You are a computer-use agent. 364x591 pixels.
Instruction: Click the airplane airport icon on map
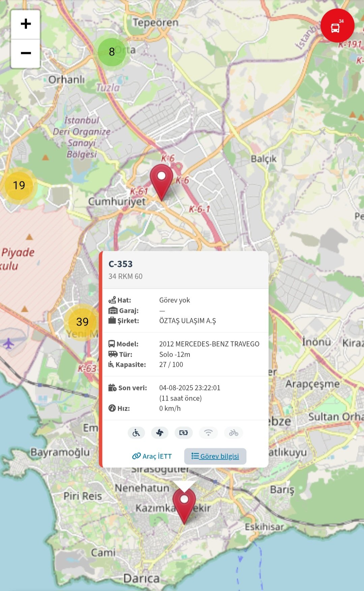click(x=8, y=344)
